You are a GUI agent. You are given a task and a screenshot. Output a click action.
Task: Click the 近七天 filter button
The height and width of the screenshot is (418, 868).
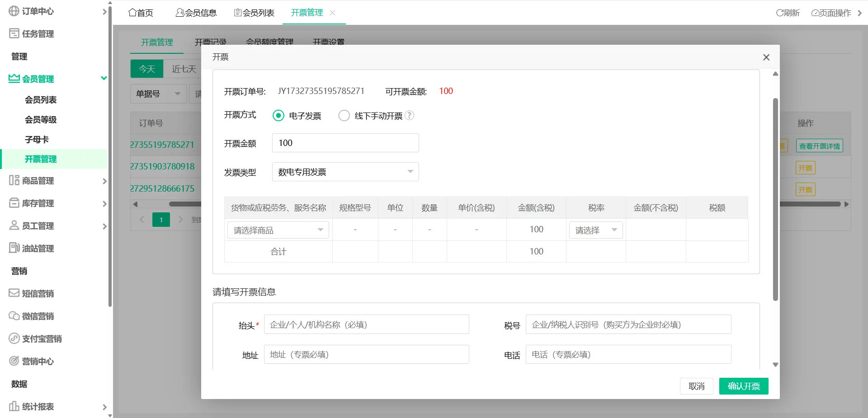coord(183,69)
